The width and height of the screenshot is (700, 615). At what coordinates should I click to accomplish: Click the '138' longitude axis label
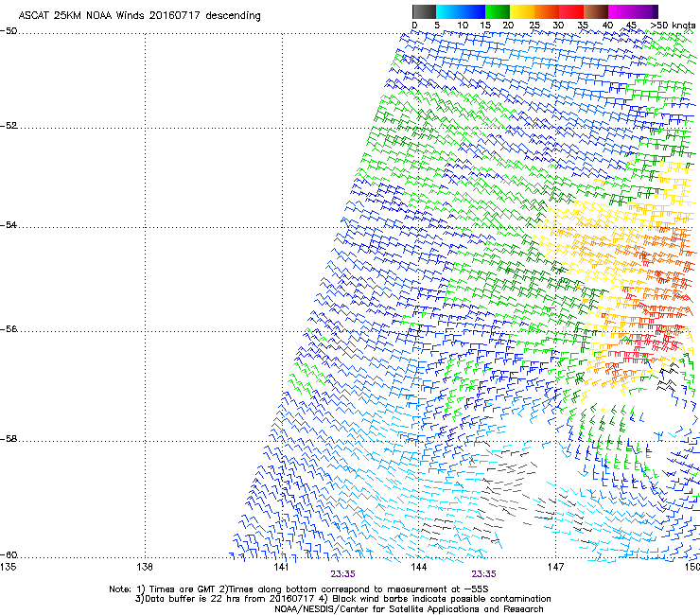pos(145,567)
